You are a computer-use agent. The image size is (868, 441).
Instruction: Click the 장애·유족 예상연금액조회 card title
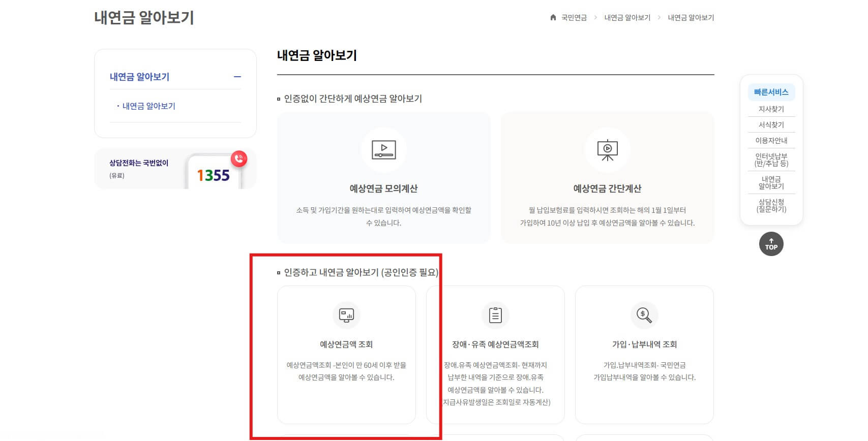495,344
